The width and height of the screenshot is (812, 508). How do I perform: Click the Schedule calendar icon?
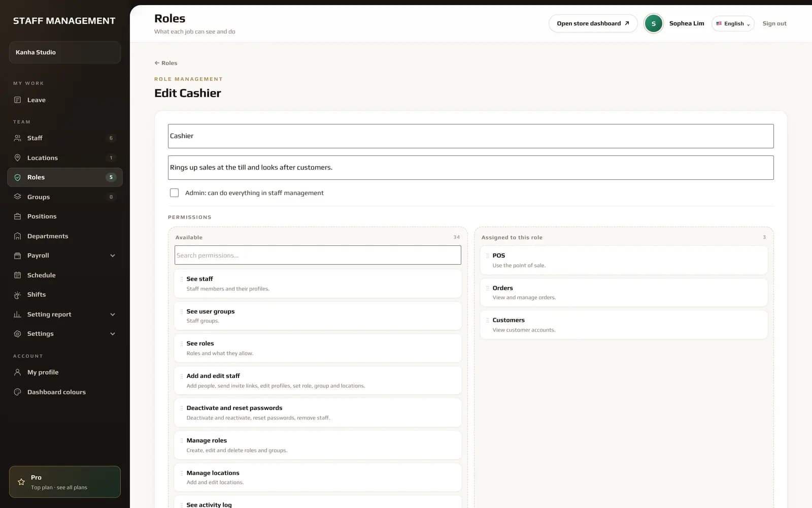coord(17,275)
